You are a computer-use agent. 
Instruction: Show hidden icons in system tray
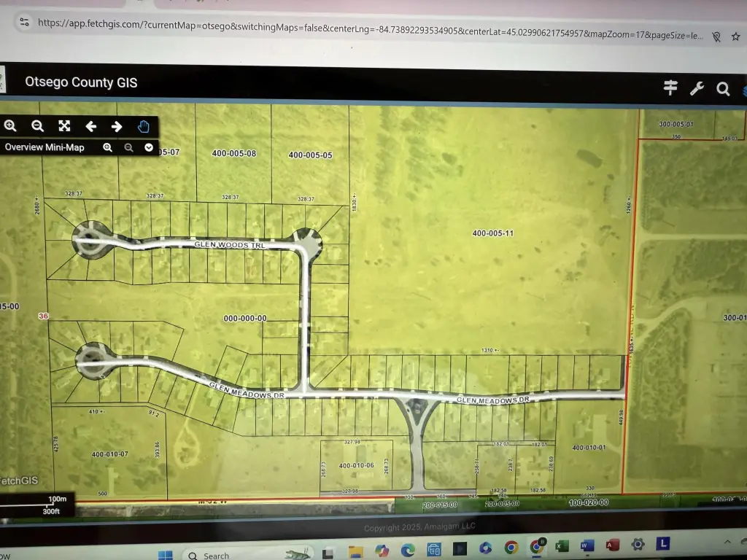tap(727, 542)
